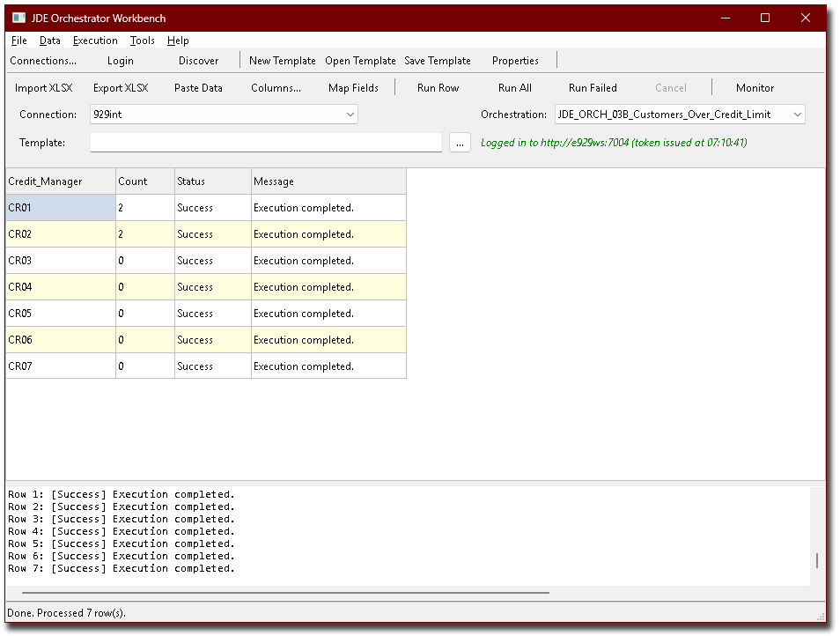Click the log panel horizontal scrollbar
The width and height of the screenshot is (840, 636).
tap(285, 593)
